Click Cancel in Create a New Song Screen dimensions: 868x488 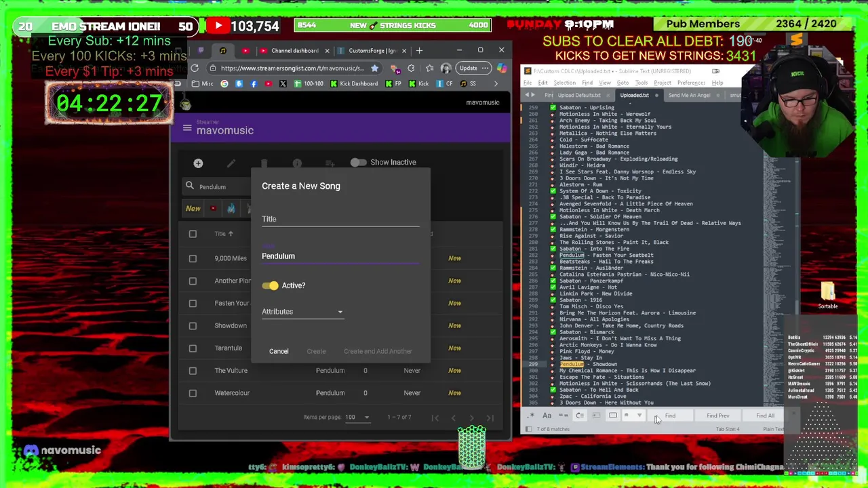[x=279, y=351]
